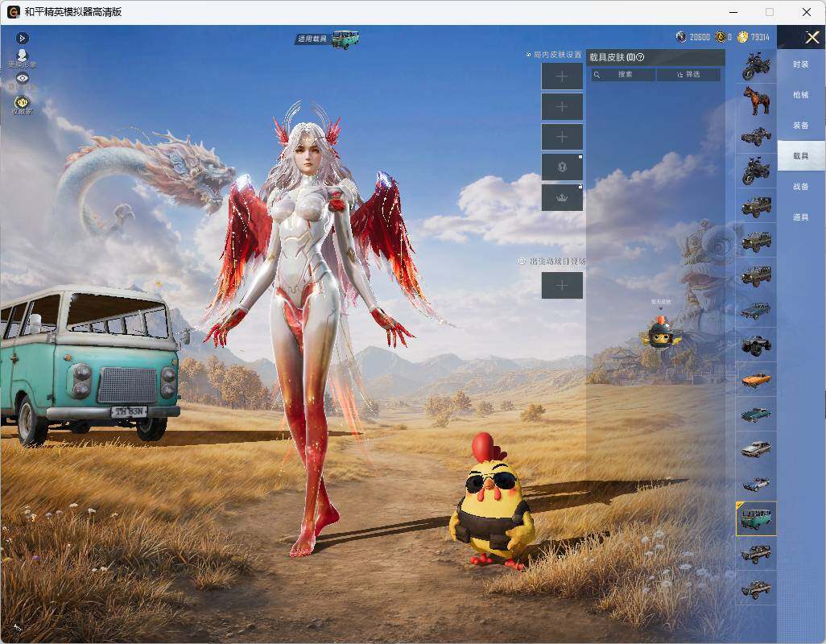Choose the three-wheeled buggy vehicle

pyautogui.click(x=756, y=136)
